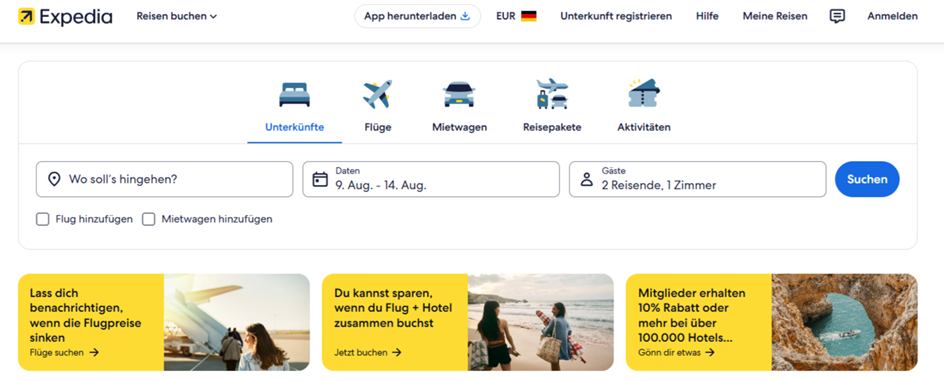Enable the Mietwagen hinzufügen checkbox

[148, 219]
